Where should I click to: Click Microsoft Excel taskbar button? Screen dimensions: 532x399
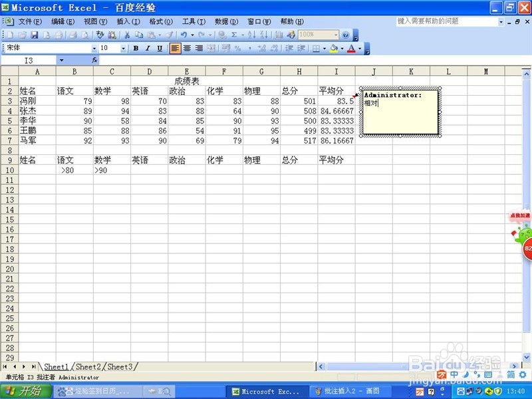coord(267,392)
